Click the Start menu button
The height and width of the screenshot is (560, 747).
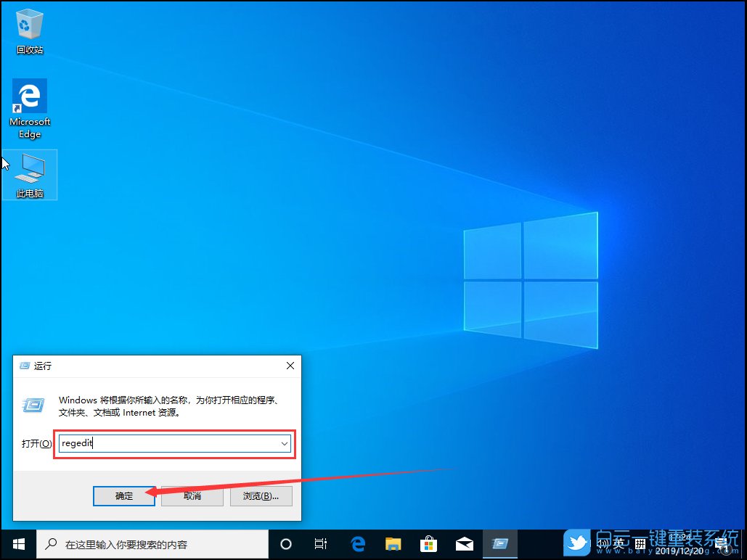pos(17,544)
